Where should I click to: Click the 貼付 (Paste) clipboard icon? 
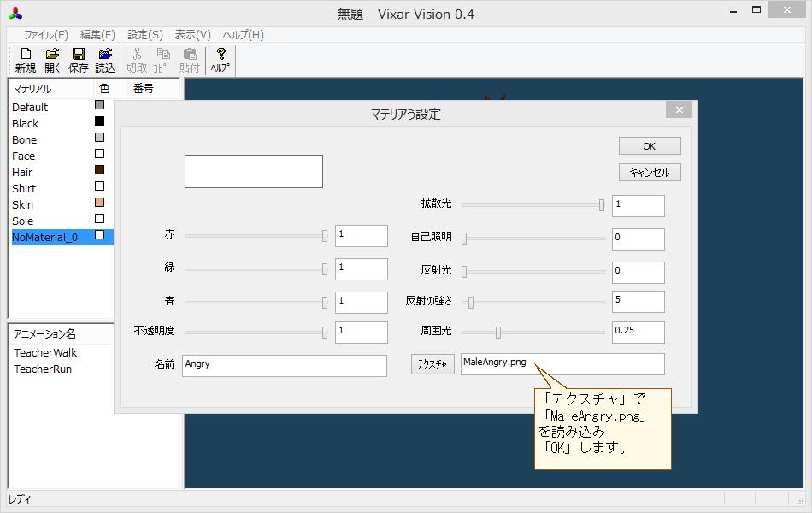tap(190, 55)
